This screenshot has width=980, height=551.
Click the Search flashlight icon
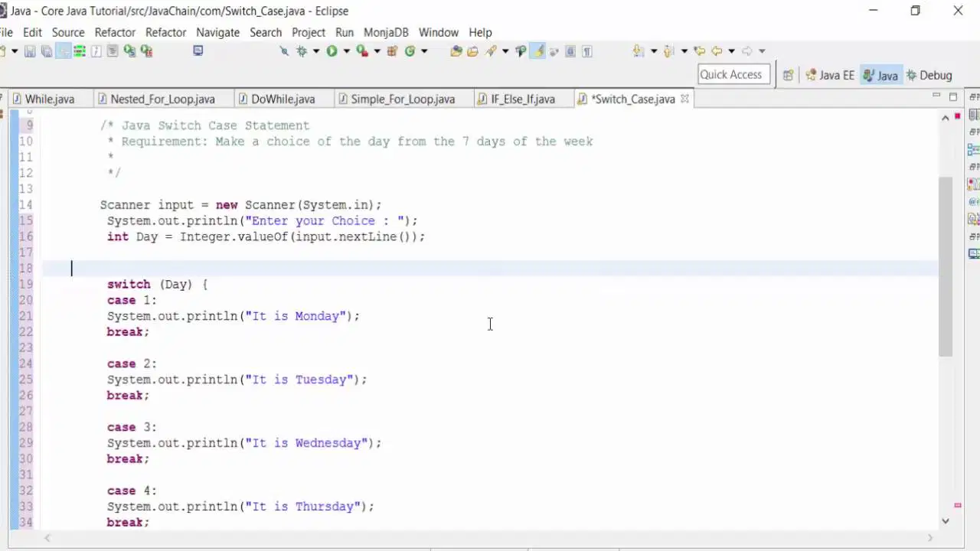491,51
